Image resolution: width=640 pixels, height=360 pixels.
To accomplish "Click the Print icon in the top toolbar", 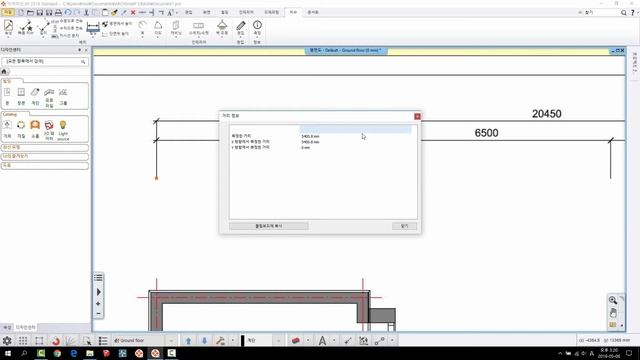I will tap(58, 13).
